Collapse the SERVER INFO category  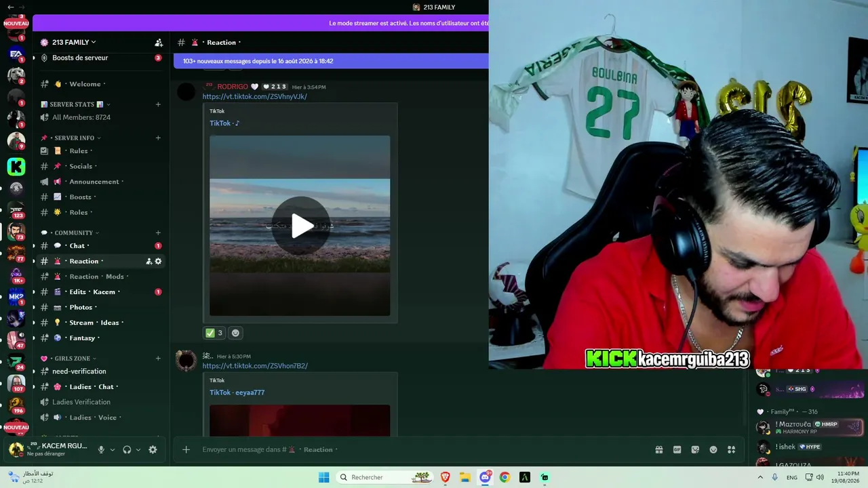coord(71,138)
